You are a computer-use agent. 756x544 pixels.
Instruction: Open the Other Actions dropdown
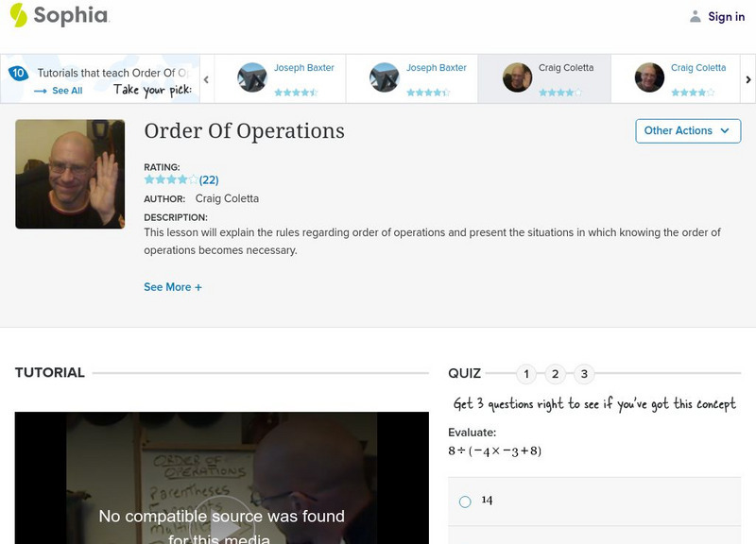click(687, 131)
